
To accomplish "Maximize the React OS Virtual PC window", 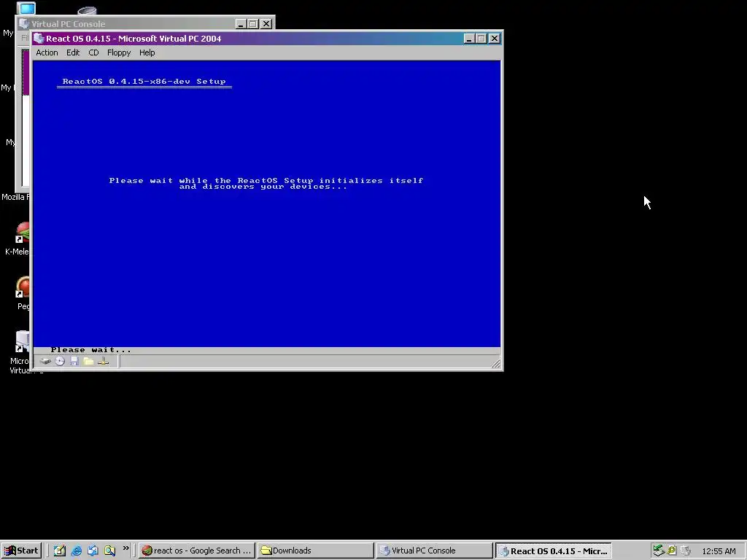I will point(481,39).
